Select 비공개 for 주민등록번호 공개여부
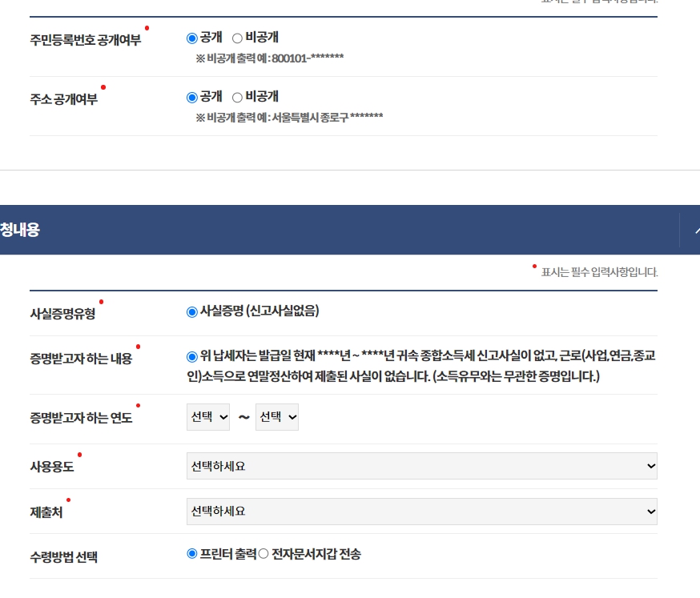 [237, 38]
